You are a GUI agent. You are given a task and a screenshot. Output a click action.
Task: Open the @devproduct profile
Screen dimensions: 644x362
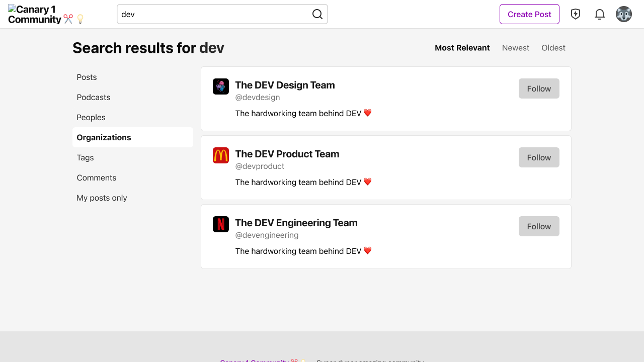(x=260, y=166)
